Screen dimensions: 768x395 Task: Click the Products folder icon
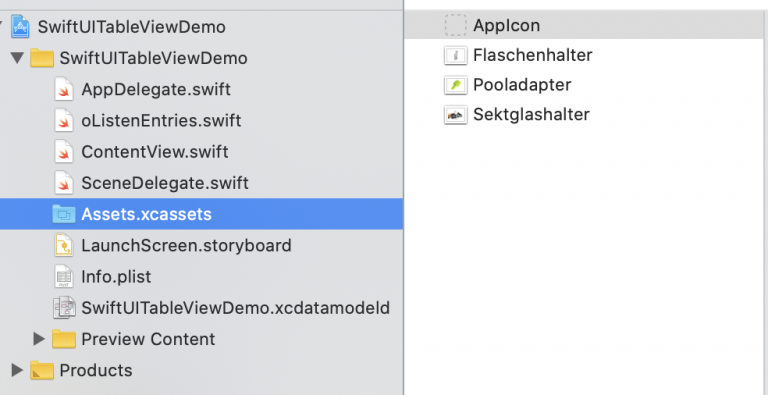[42, 370]
